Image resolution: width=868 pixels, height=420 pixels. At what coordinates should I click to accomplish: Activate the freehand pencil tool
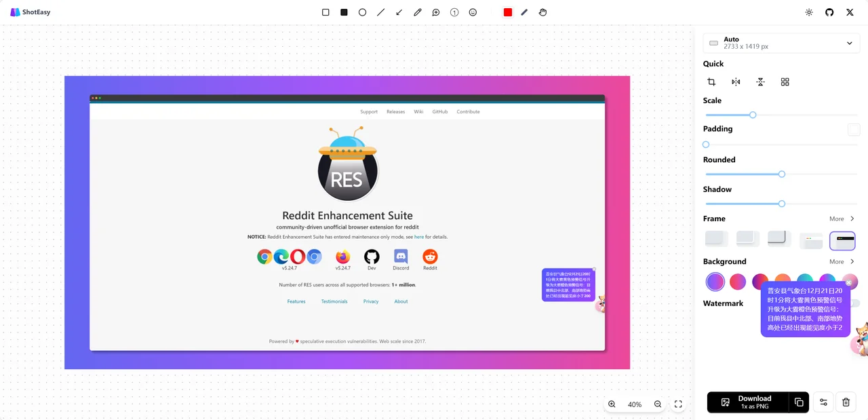(x=418, y=12)
